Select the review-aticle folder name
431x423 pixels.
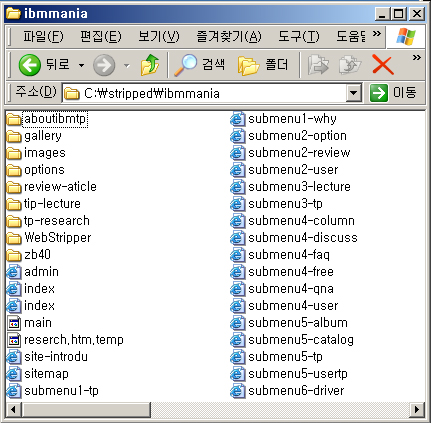pyautogui.click(x=60, y=187)
